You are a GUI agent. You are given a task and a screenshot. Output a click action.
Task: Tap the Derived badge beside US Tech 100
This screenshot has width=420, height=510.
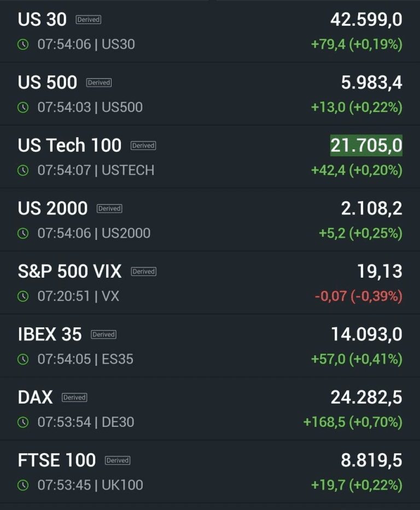click(143, 145)
